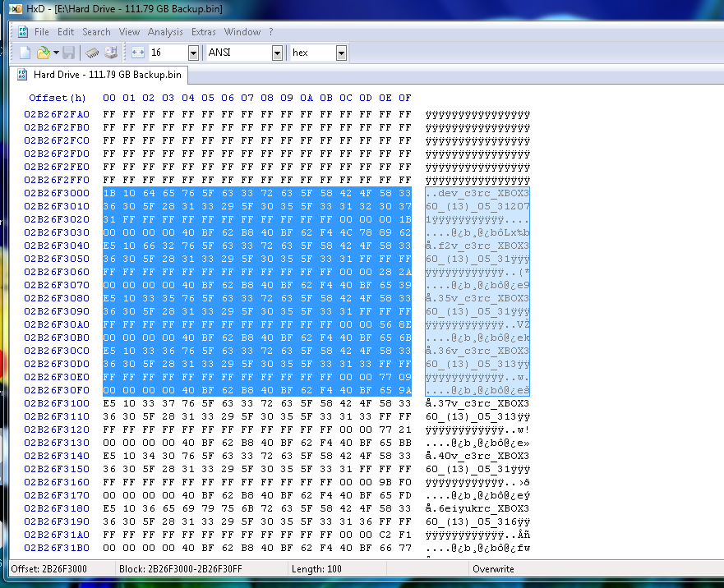
Task: Click status bar Block: 2B26F3000-2B26F30FF
Action: point(180,568)
